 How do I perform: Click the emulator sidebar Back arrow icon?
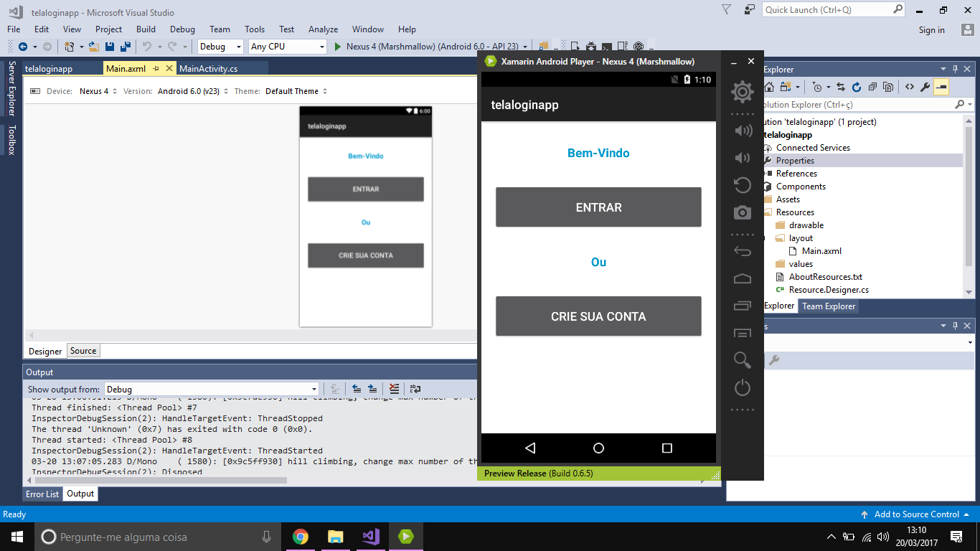743,251
